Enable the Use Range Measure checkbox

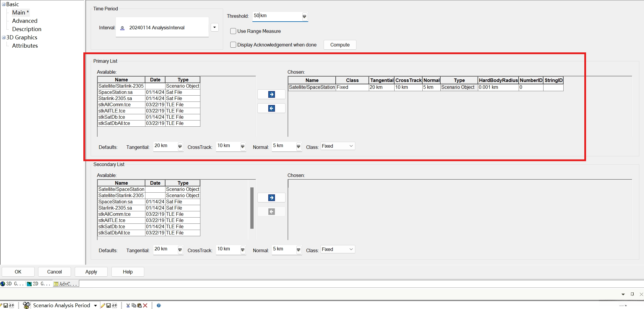[233, 31]
